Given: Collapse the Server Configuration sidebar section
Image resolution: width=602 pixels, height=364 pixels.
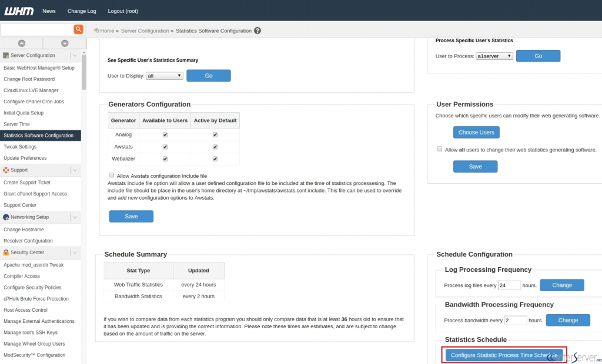Looking at the screenshot, I should 75,55.
